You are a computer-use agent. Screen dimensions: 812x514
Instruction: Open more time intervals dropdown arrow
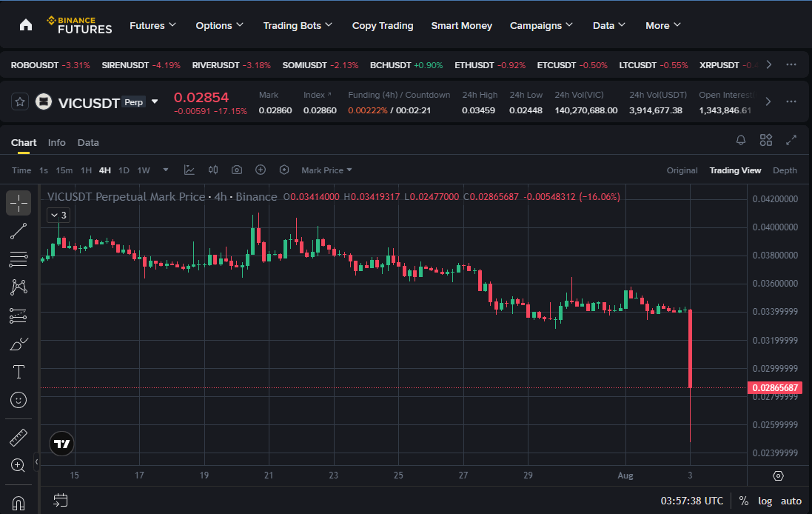(166, 170)
